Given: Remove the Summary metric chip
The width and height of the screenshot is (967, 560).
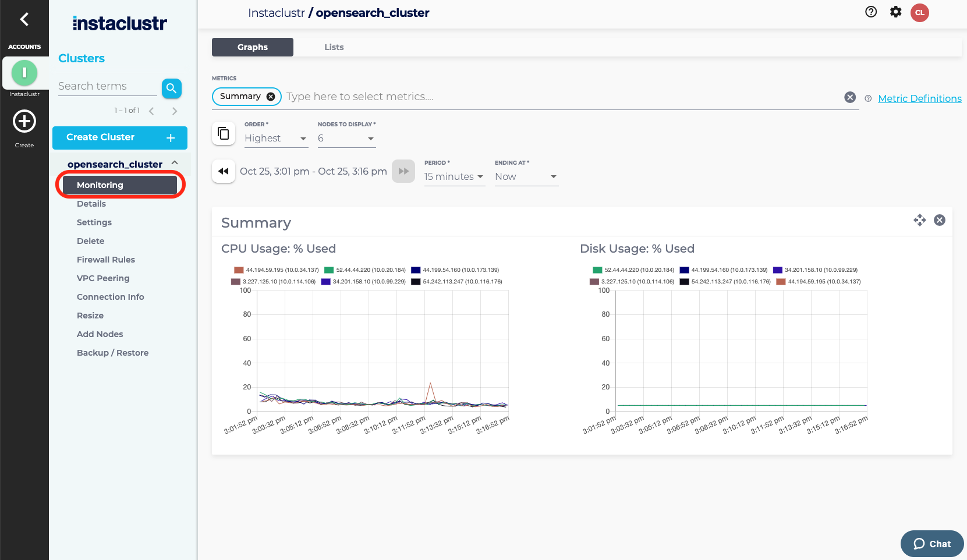Looking at the screenshot, I should pos(271,97).
